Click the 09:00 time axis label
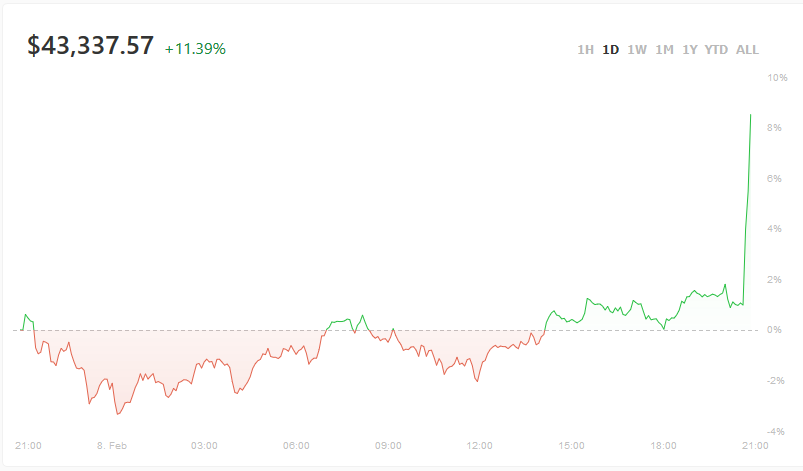This screenshot has width=803, height=471. click(388, 446)
